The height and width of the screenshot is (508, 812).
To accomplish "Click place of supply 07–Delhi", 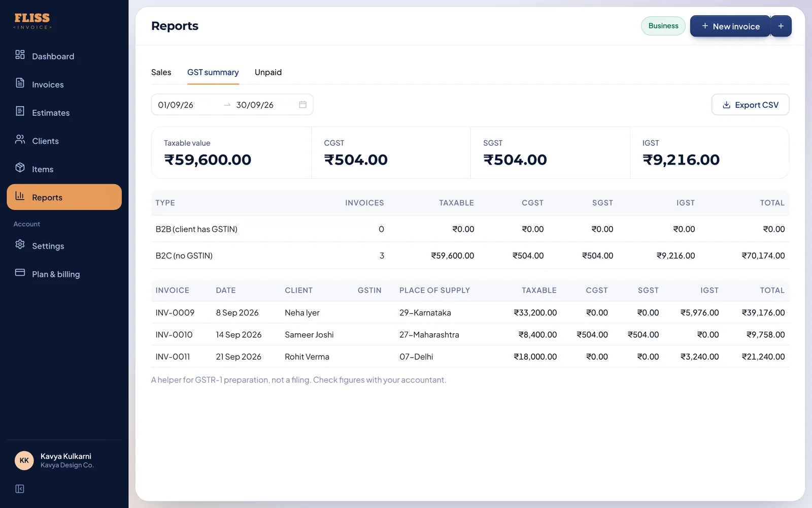I will pyautogui.click(x=416, y=357).
